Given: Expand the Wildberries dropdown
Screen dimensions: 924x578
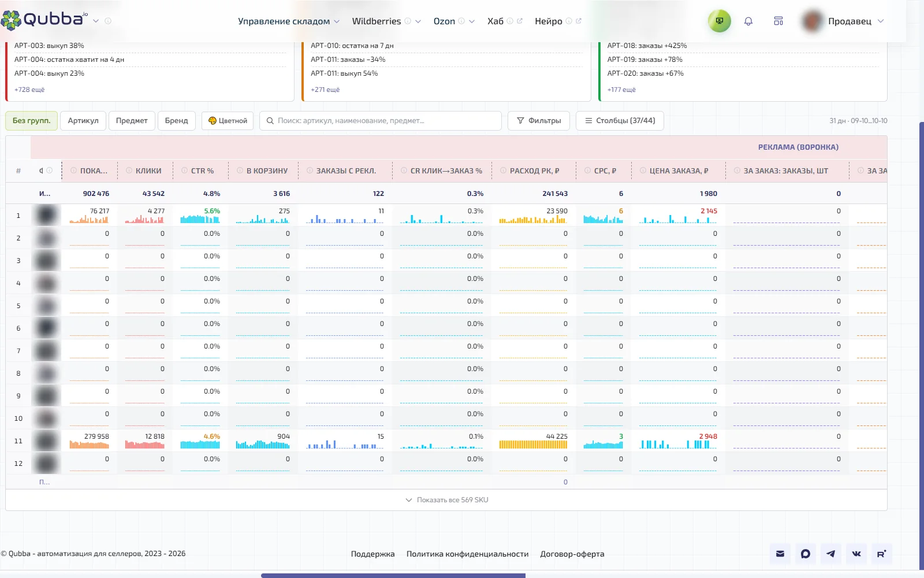Looking at the screenshot, I should click(x=419, y=21).
